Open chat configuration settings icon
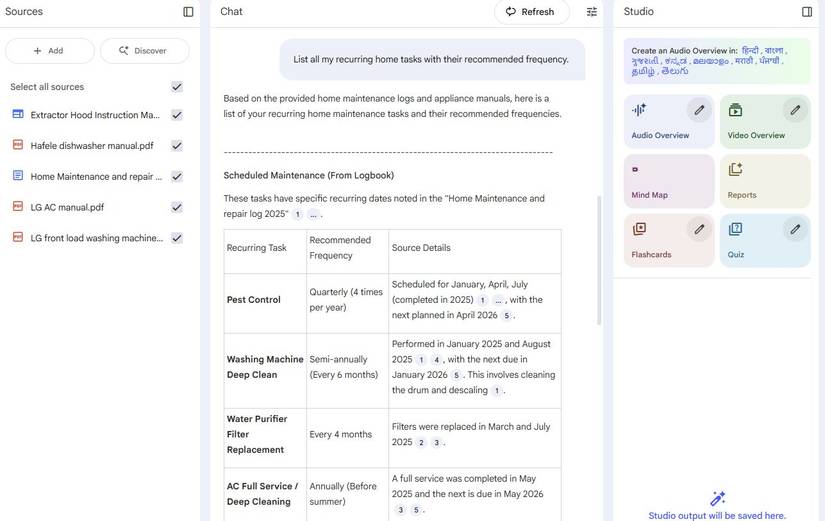825x521 pixels. pyautogui.click(x=592, y=12)
